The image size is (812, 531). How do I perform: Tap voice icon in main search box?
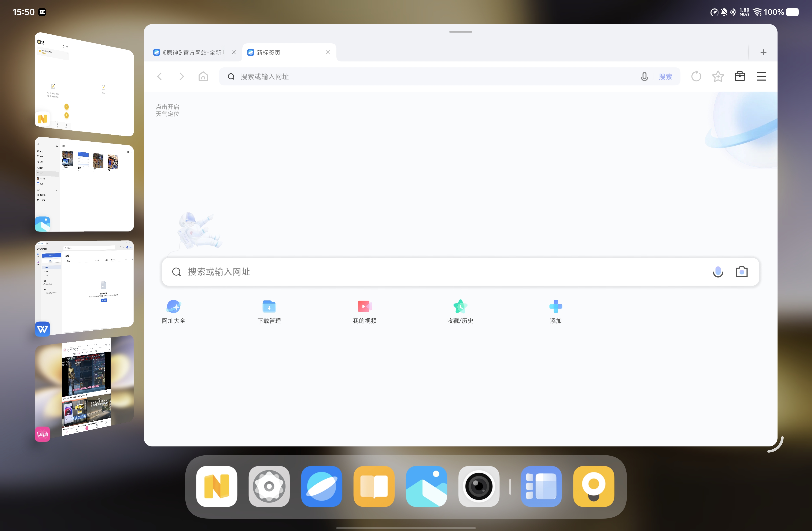[x=718, y=272]
